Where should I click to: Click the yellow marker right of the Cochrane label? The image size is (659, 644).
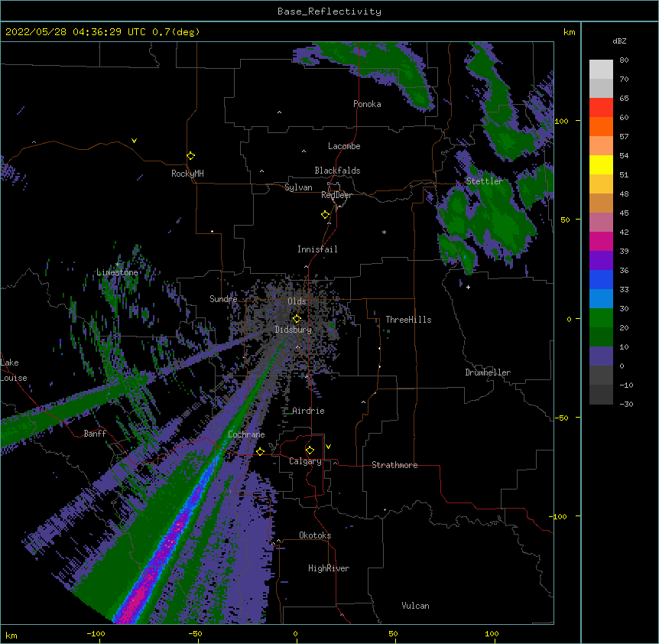(260, 451)
